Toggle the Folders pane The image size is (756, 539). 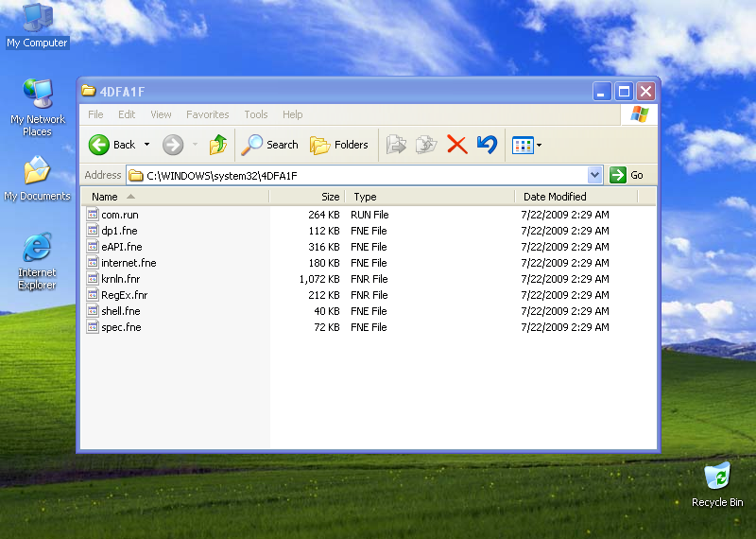tap(339, 145)
